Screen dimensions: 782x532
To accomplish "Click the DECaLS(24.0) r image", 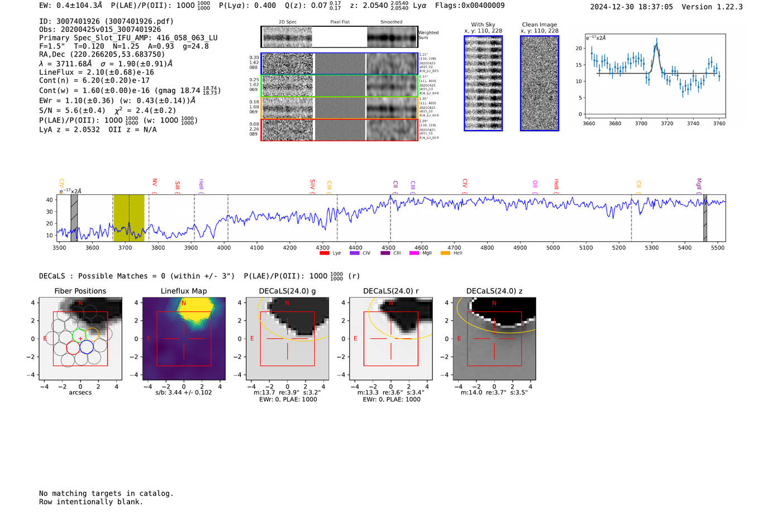I will tap(390, 338).
